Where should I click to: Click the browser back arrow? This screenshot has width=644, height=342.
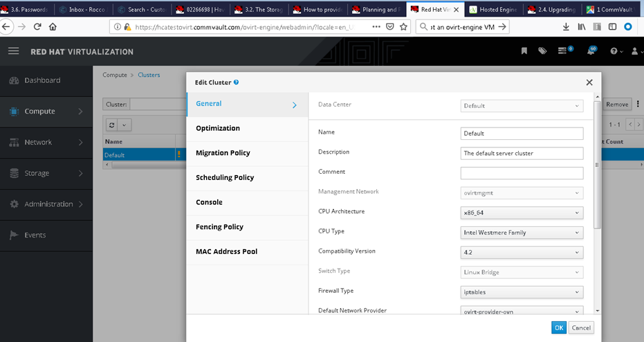click(x=6, y=27)
